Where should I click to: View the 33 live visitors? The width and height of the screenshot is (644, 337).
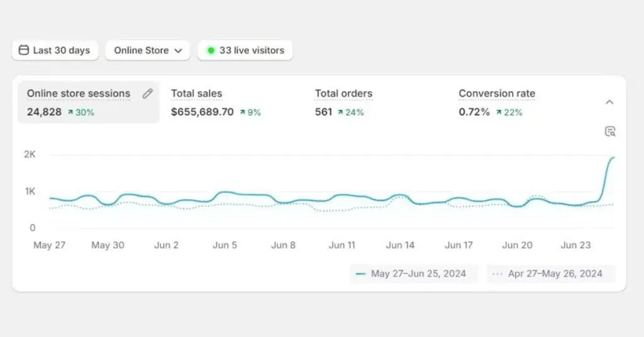tap(245, 50)
